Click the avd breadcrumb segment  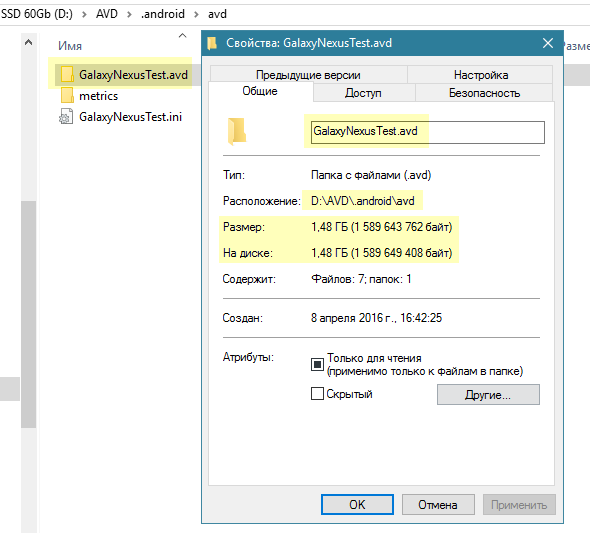[217, 14]
